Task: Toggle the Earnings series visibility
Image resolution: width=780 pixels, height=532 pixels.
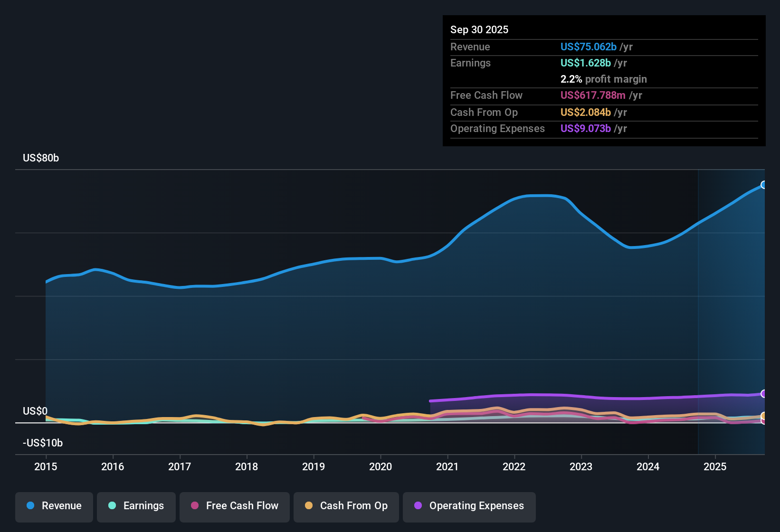Action: [136, 506]
